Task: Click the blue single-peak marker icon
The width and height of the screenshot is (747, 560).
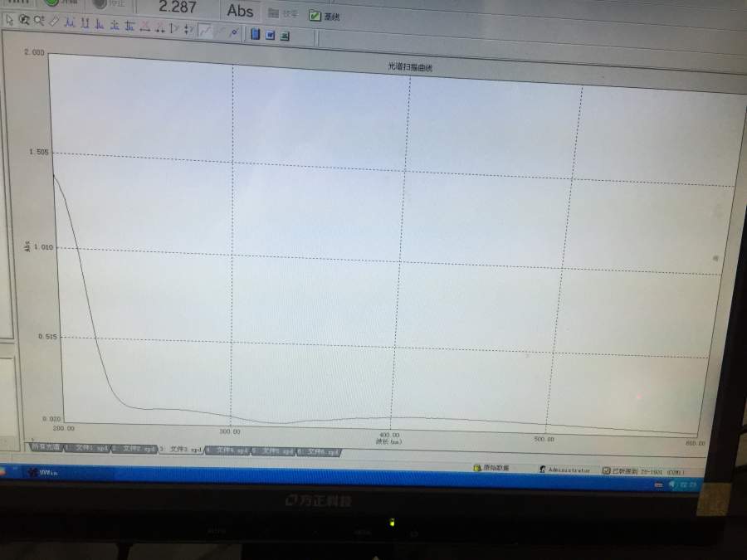Action: (x=100, y=24)
